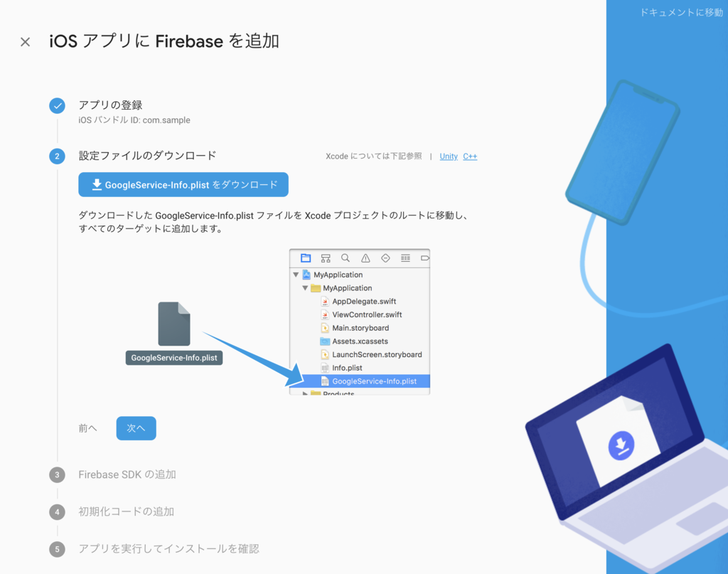Click the yellow MyApplication folder icon
The width and height of the screenshot is (728, 574).
[x=316, y=288]
